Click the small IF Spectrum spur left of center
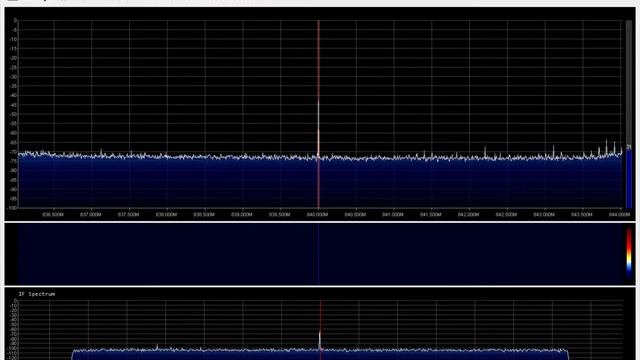The height and width of the screenshot is (360, 640). pyautogui.click(x=157, y=347)
